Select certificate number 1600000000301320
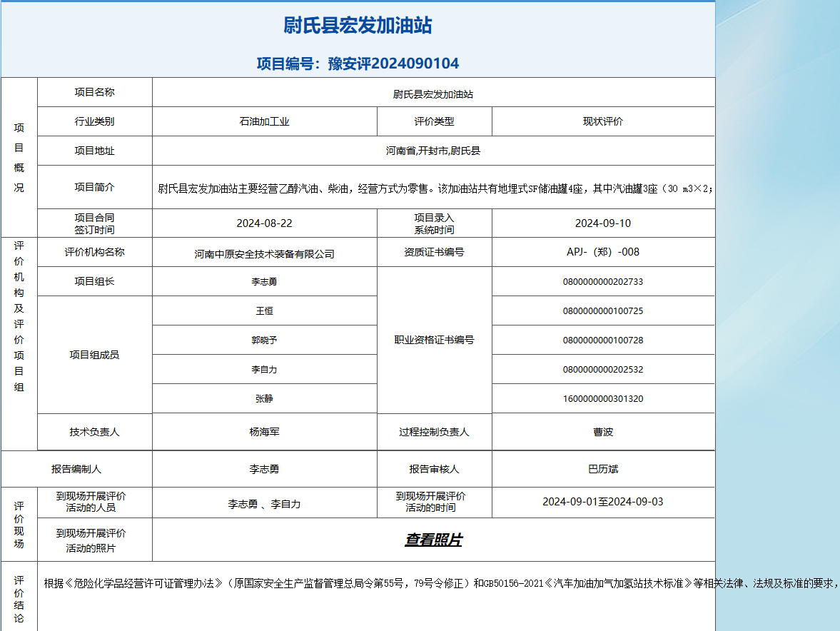Viewport: 840px width, 631px height. point(602,398)
